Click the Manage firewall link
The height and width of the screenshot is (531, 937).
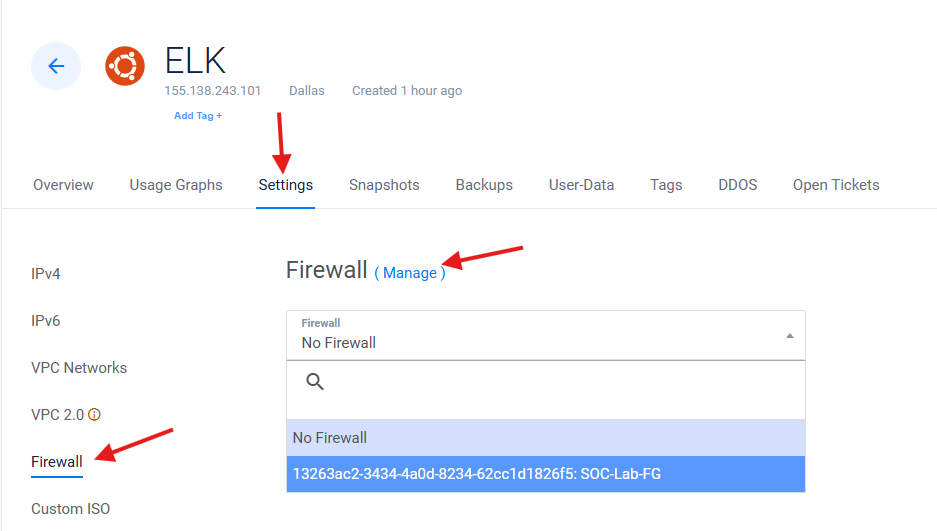click(410, 273)
